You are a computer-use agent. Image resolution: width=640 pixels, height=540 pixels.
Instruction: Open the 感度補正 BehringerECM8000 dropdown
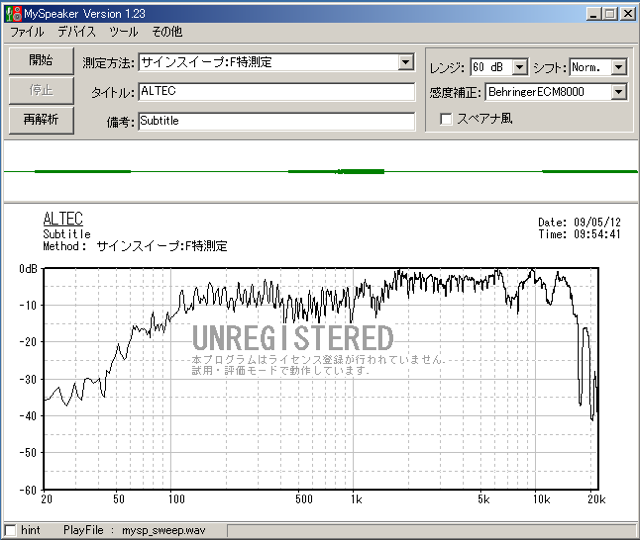619,92
